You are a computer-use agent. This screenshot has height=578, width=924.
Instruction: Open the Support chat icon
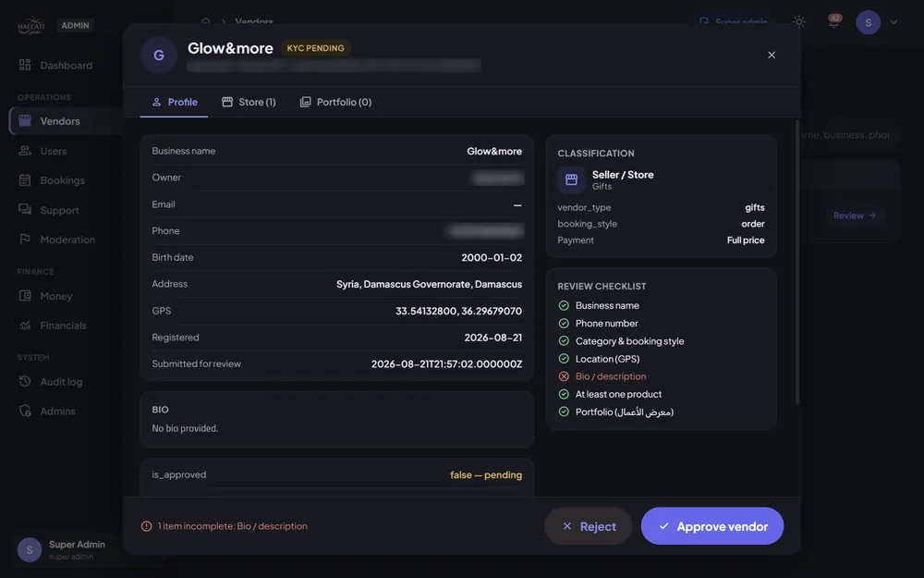click(x=25, y=209)
